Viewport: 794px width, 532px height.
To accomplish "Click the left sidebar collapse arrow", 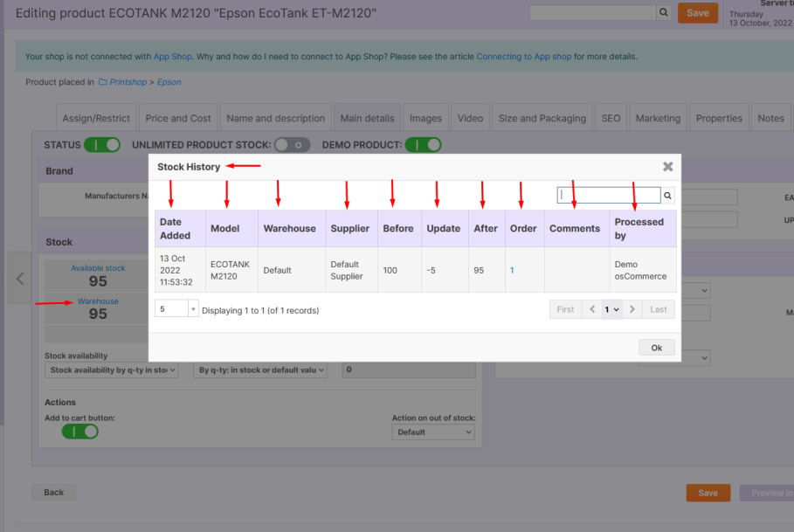I will 19,279.
